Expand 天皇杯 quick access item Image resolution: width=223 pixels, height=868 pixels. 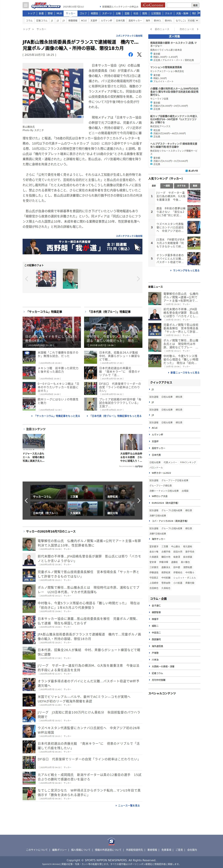pos(174,441)
